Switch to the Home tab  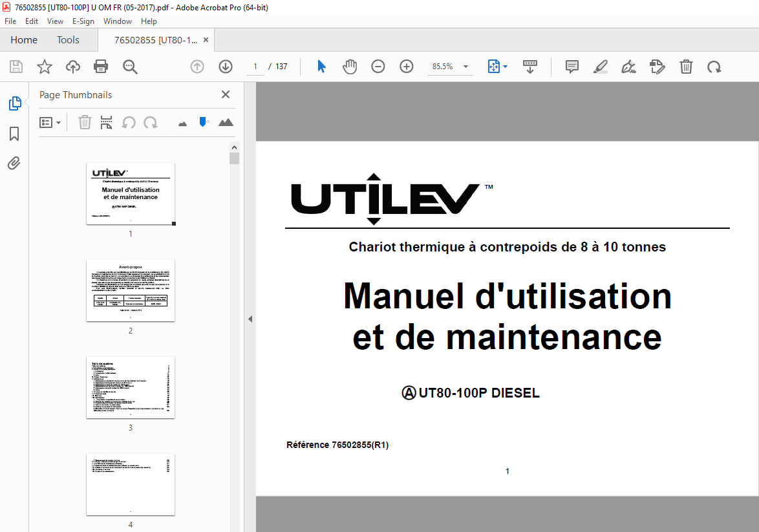(24, 39)
